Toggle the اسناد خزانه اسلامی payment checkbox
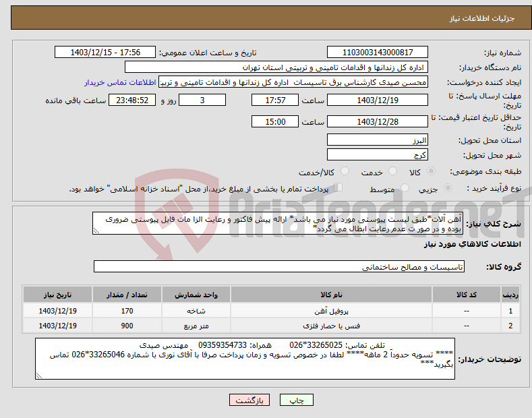The width and height of the screenshot is (532, 418). point(338,187)
